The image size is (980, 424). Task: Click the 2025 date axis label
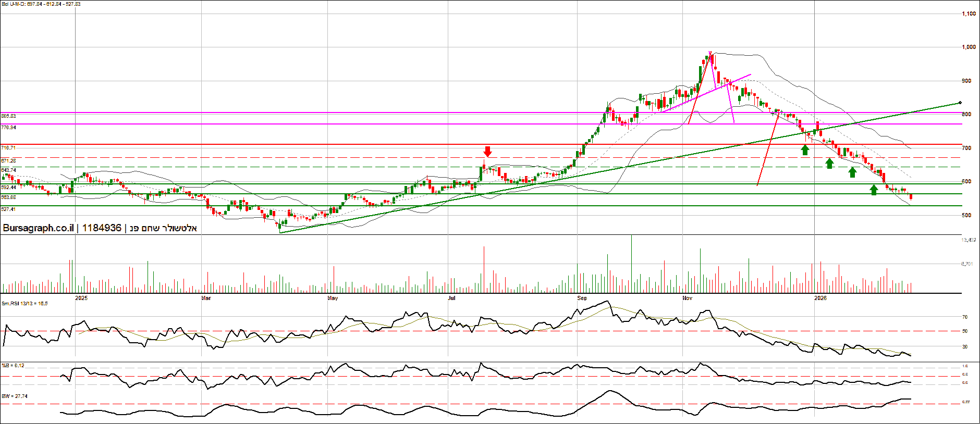click(81, 298)
